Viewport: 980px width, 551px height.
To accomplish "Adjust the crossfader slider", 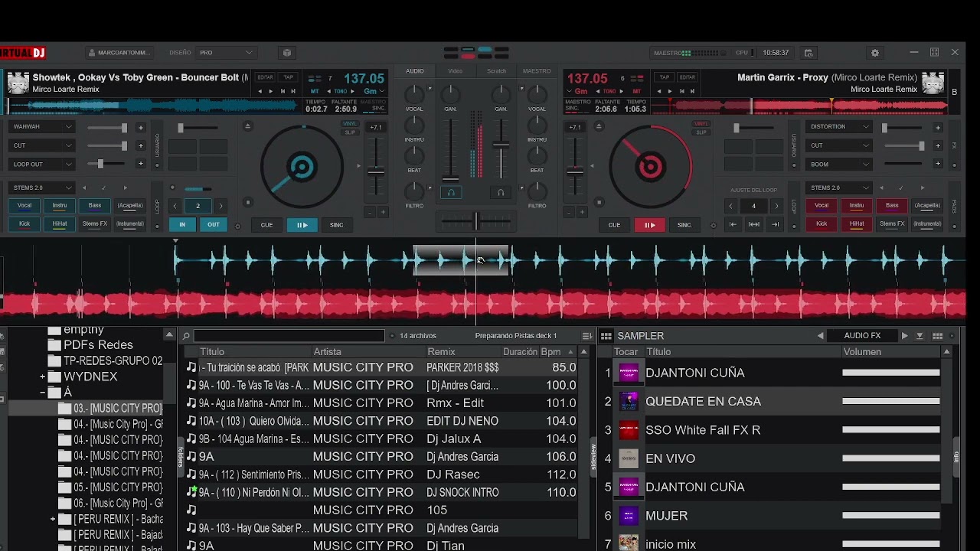I will click(x=476, y=221).
